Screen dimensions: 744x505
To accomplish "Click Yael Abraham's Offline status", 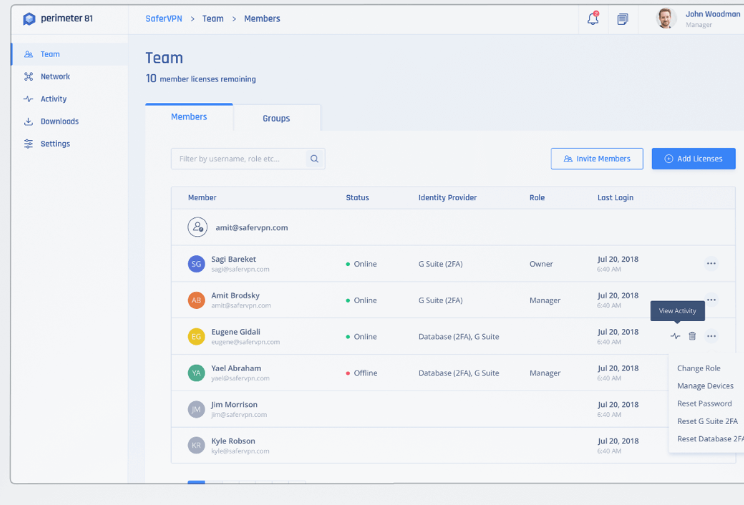I will pos(362,373).
